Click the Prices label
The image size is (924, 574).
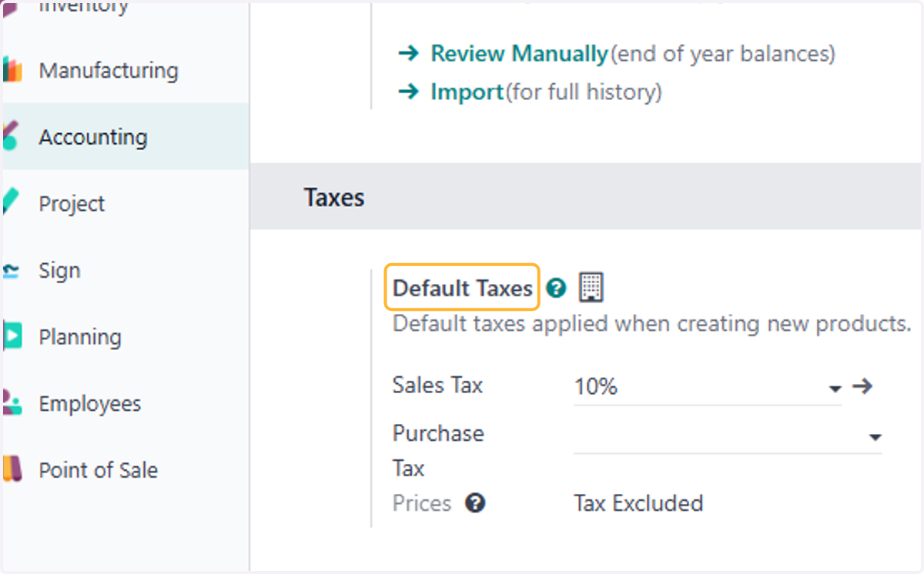[422, 503]
